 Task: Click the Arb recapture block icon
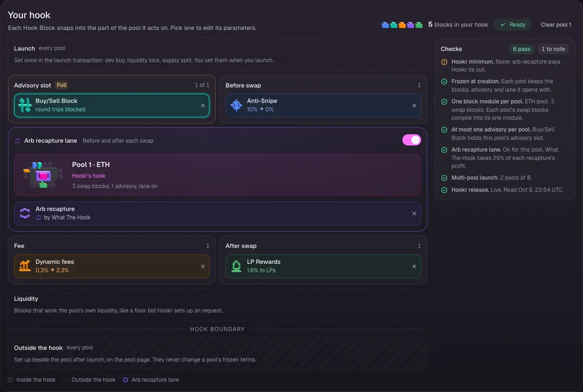[x=25, y=213]
